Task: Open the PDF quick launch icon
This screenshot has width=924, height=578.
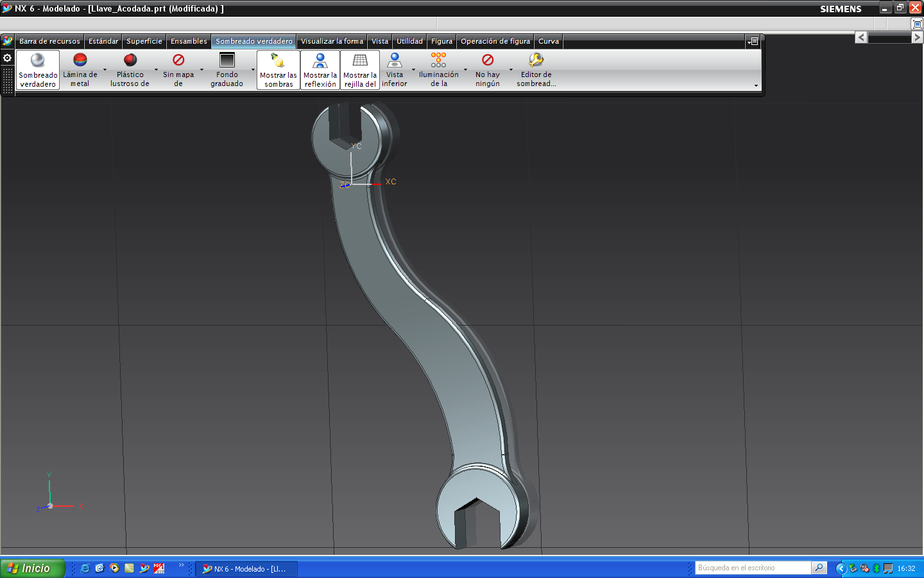Action: click(159, 568)
